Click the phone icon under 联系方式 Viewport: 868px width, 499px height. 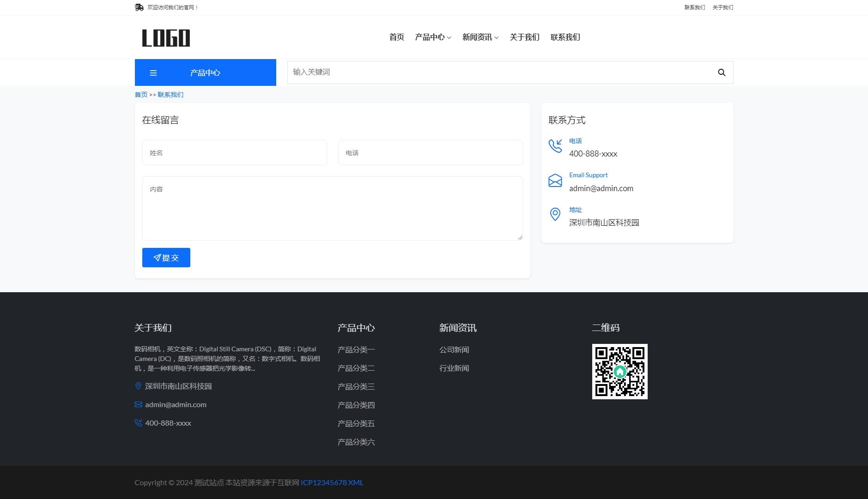[555, 146]
